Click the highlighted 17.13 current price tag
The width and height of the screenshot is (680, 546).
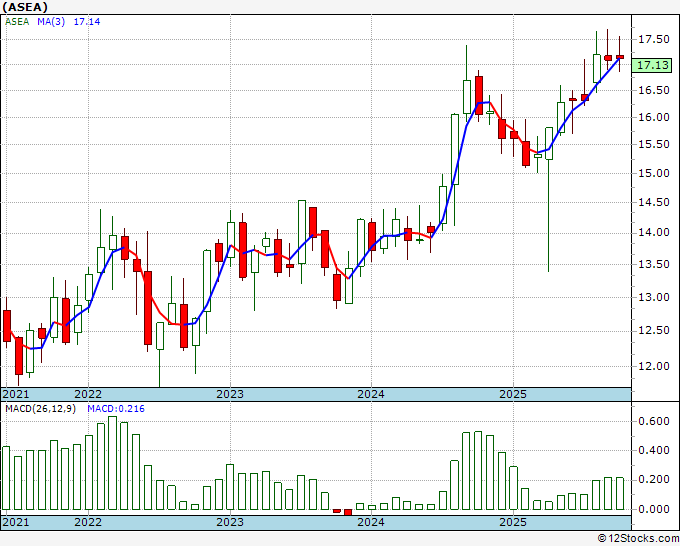653,65
